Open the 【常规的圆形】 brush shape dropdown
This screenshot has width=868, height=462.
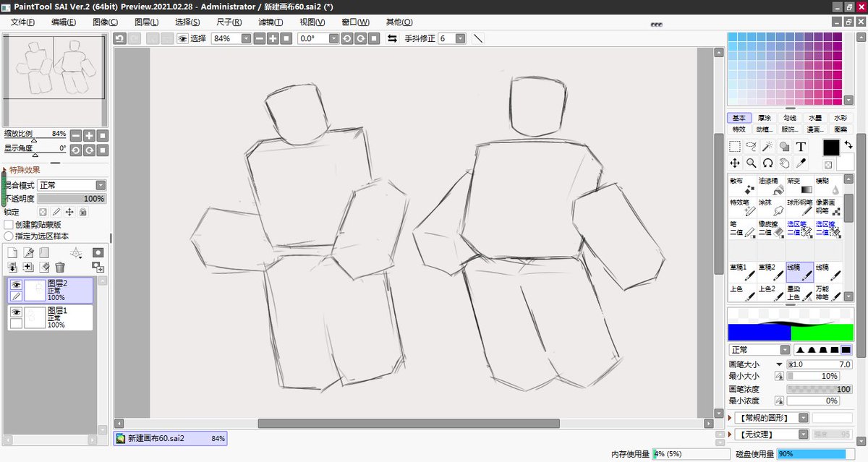tap(772, 418)
